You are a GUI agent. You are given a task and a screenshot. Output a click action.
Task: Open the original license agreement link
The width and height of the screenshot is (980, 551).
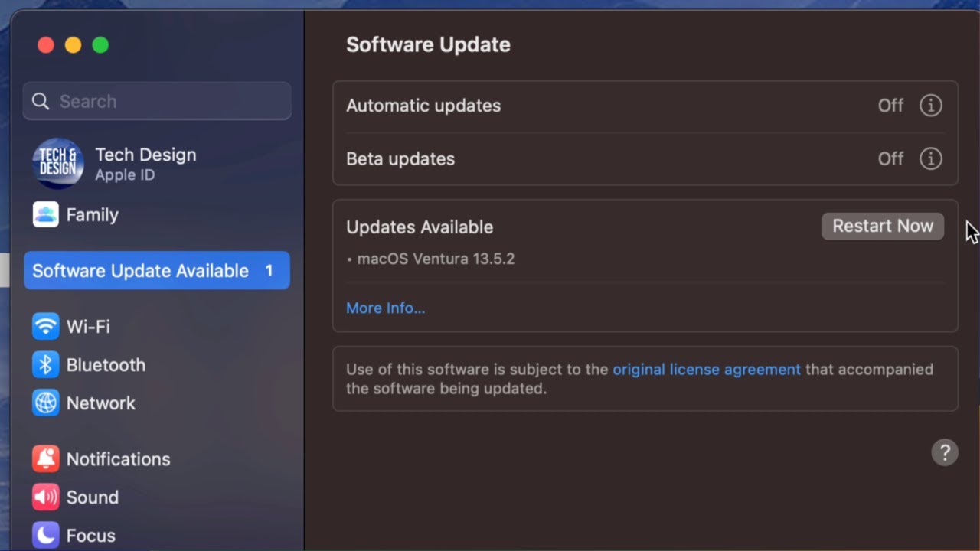(707, 370)
